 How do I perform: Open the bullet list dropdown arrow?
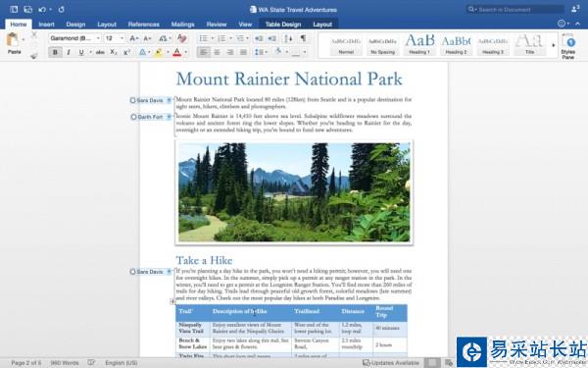tap(212, 38)
